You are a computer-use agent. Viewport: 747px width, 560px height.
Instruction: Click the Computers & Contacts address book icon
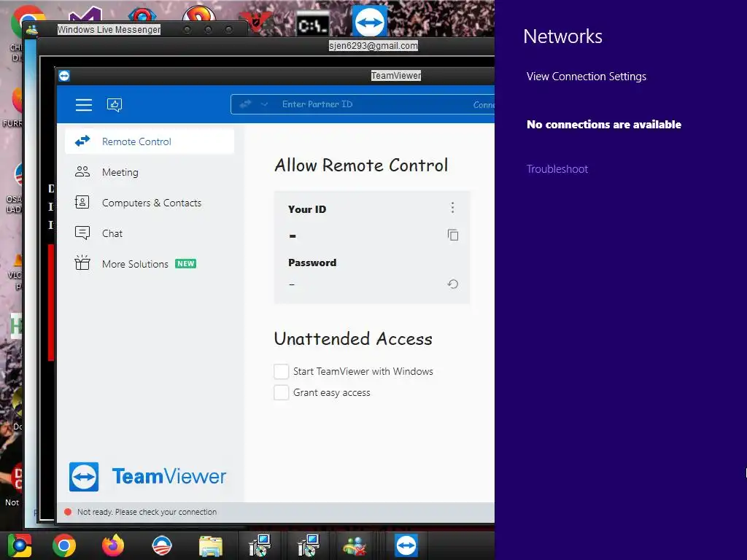coord(82,203)
